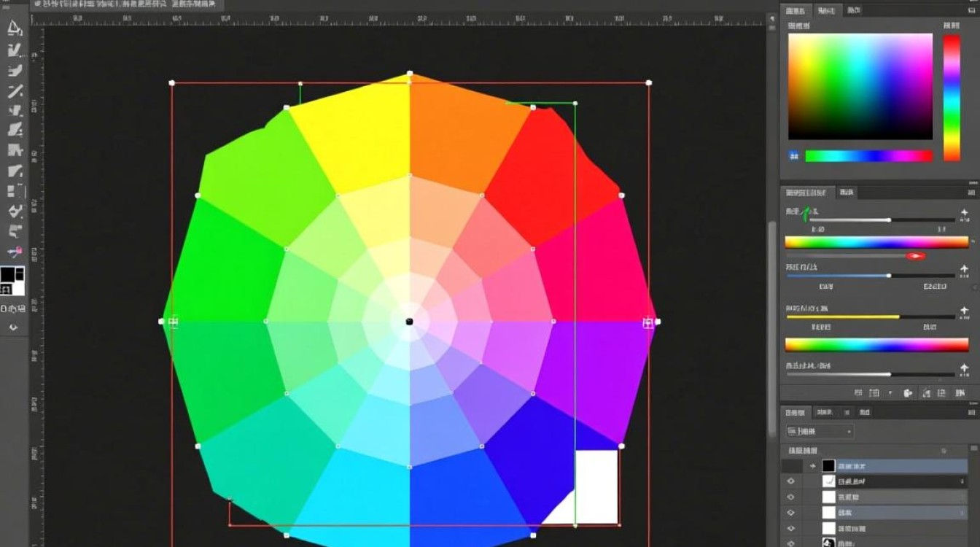980x547 pixels.
Task: Click the red oval marker under the gradient bar
Action: (x=915, y=255)
